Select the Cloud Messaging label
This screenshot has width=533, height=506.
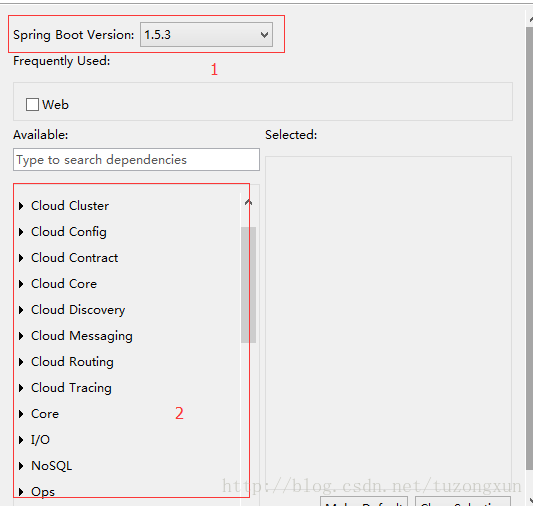click(82, 336)
